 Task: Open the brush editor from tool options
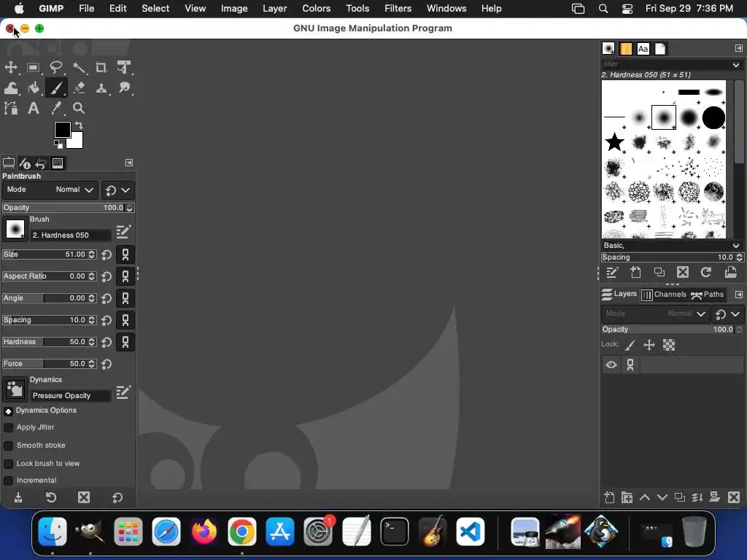[x=123, y=232]
